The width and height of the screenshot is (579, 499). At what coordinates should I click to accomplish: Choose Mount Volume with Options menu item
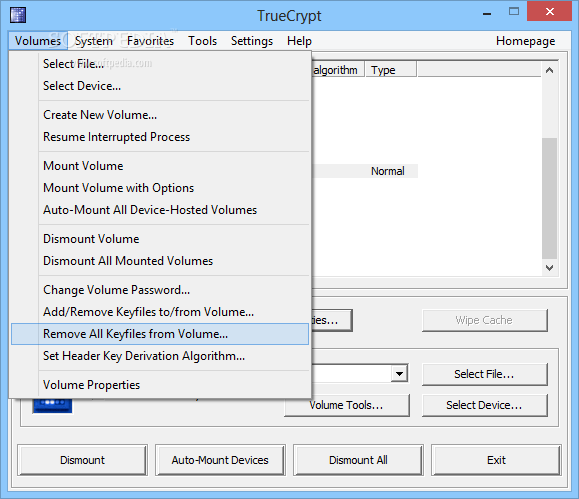tap(160, 188)
